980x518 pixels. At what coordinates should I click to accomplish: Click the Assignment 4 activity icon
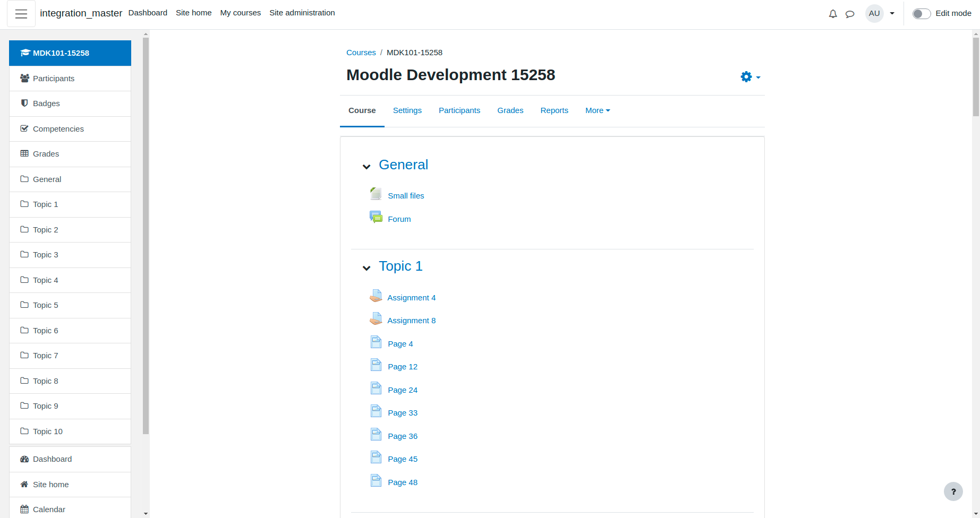(x=376, y=296)
